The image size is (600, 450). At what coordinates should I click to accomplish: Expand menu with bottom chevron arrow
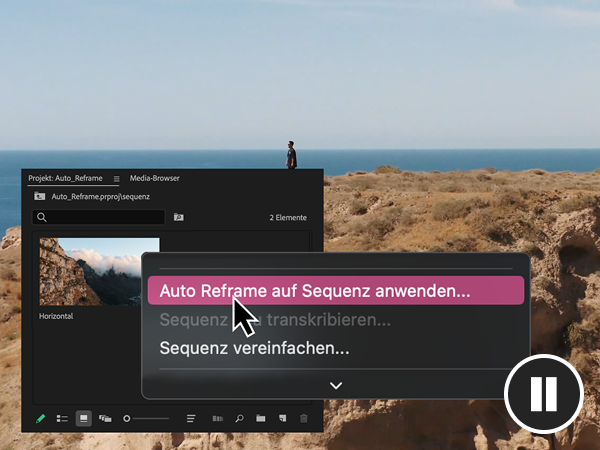click(336, 385)
